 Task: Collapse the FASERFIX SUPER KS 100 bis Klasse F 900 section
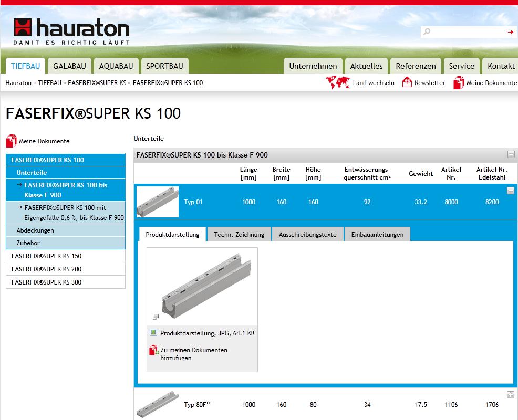(x=511, y=154)
